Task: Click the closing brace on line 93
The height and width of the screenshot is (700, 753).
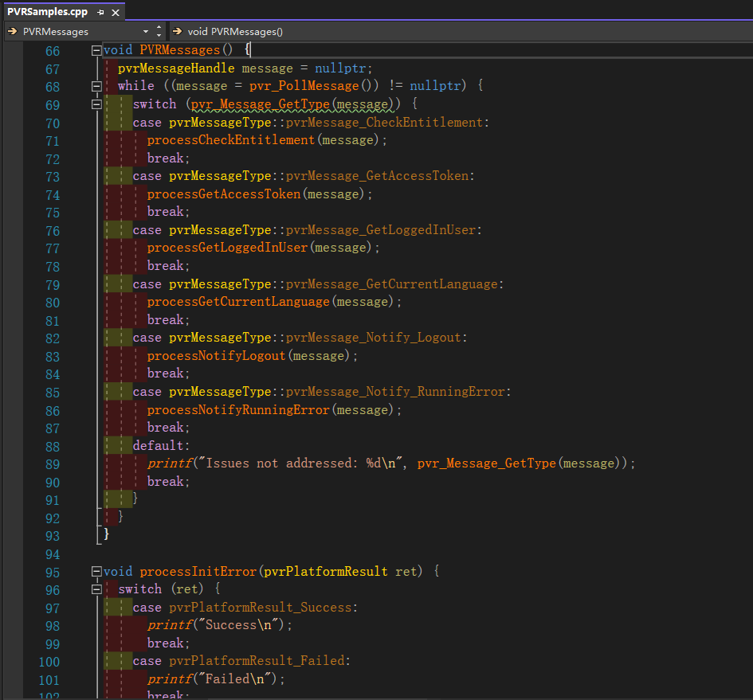Action: 106,534
